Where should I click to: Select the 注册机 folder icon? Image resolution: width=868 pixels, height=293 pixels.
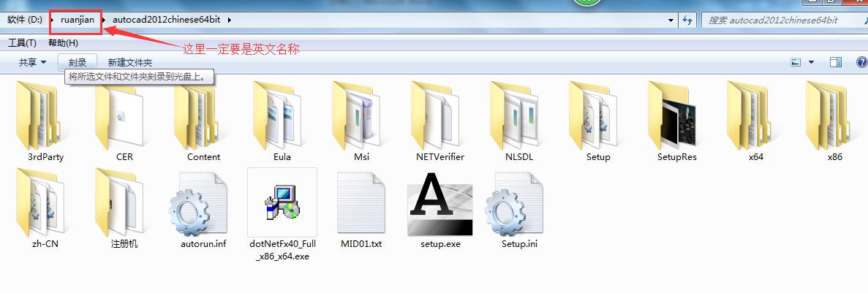[x=119, y=202]
